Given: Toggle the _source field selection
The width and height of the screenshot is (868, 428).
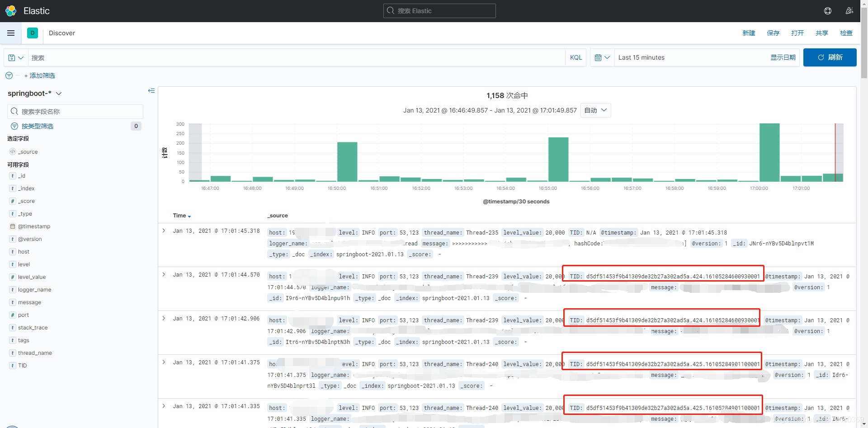Looking at the screenshot, I should (27, 151).
